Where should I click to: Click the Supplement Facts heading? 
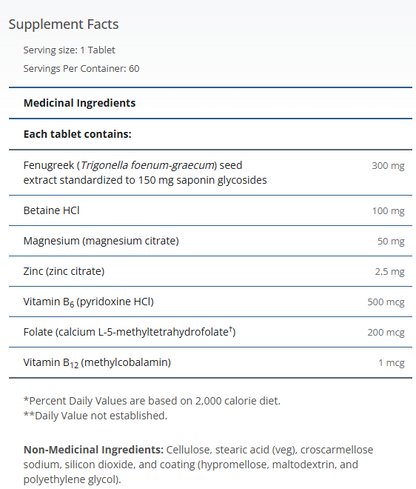tap(63, 24)
